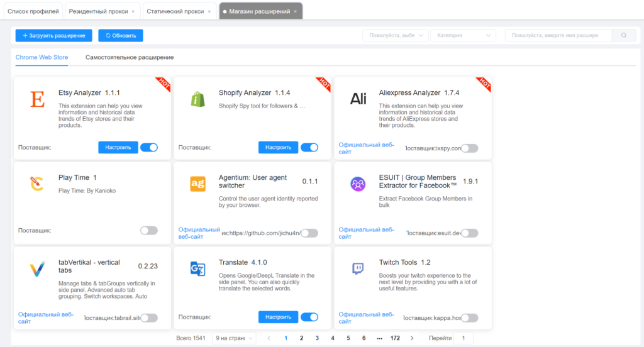
Task: Close the Резидентный прокси tab
Action: click(x=133, y=11)
